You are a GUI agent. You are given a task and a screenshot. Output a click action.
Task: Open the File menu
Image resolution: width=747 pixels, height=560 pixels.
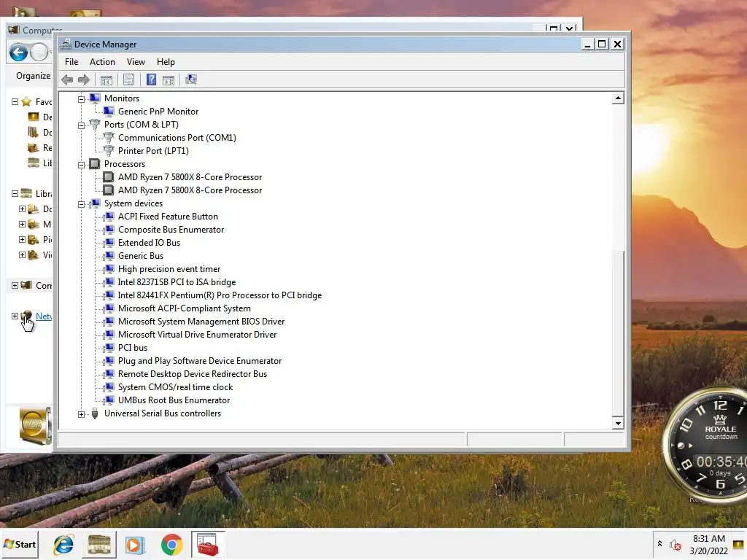tap(71, 62)
